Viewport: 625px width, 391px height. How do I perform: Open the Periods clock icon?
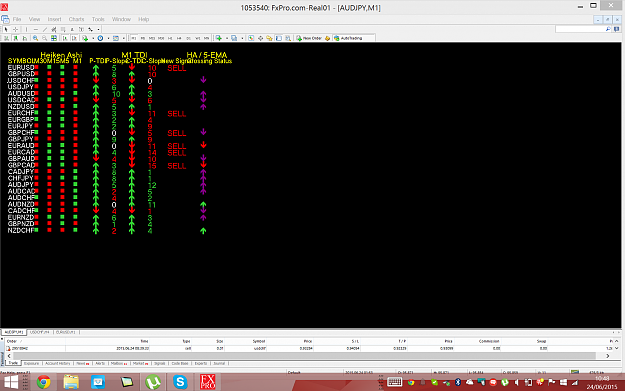click(100, 38)
